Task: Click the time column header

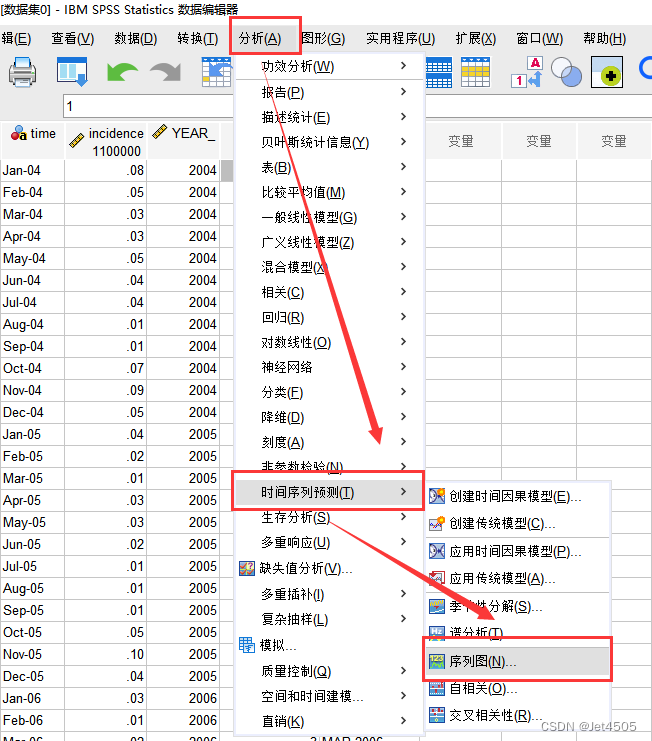Action: (x=33, y=141)
